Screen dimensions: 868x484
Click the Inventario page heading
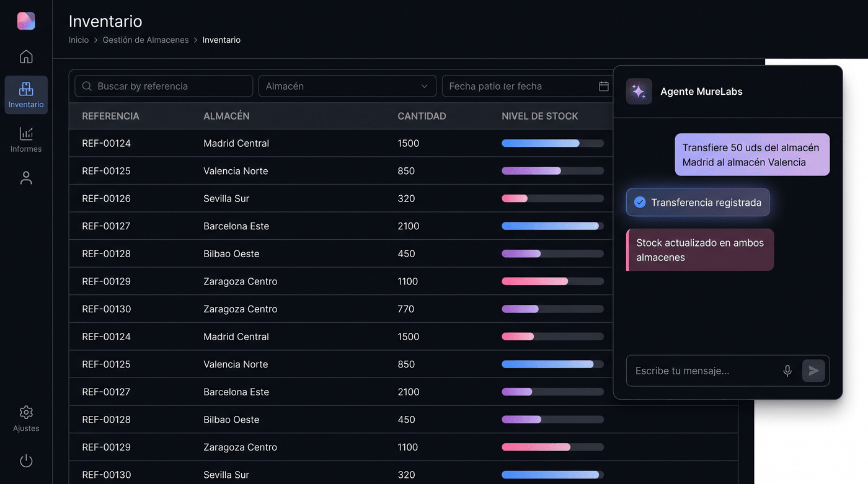coord(105,21)
